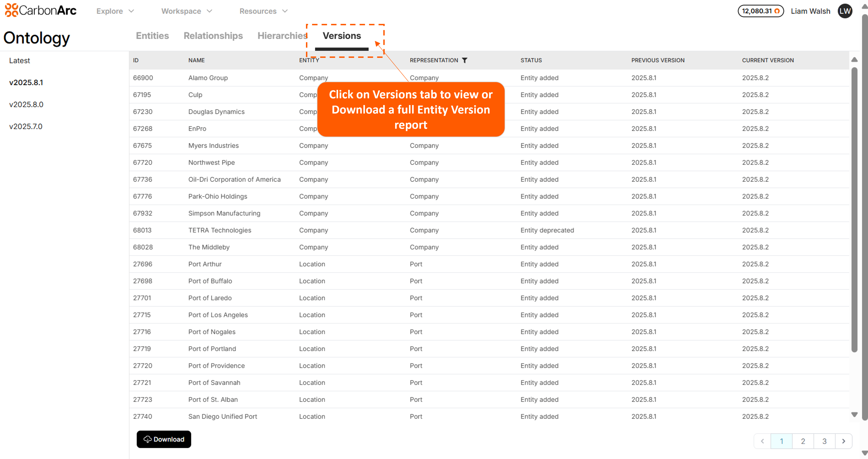The height and width of the screenshot is (459, 868).
Task: Expand the Workspace dropdown
Action: [187, 11]
